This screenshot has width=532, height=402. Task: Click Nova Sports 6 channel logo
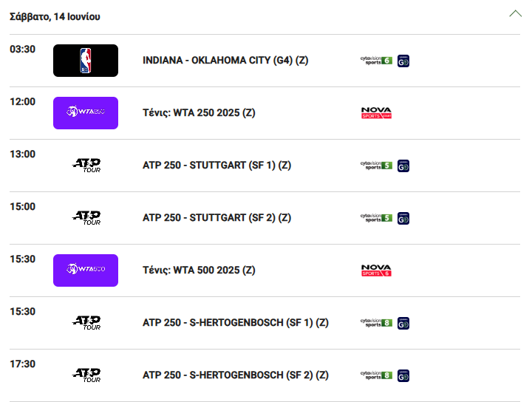coord(376,270)
